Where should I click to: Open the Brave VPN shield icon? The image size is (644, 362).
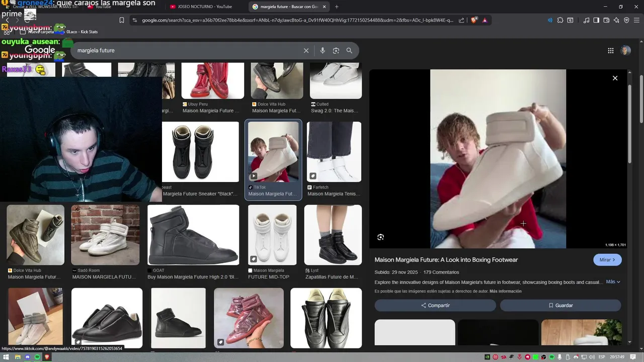(626, 20)
